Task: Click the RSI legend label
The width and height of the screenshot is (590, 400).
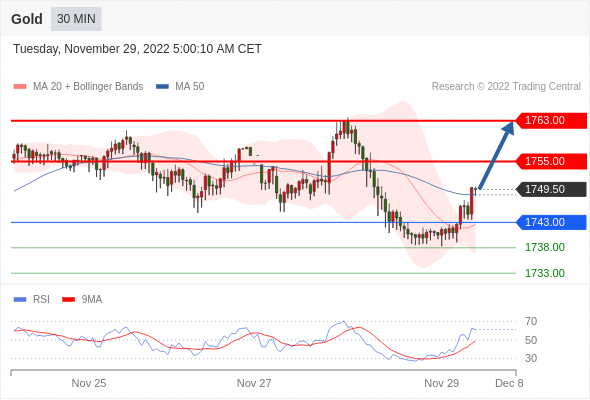Action: 41,300
